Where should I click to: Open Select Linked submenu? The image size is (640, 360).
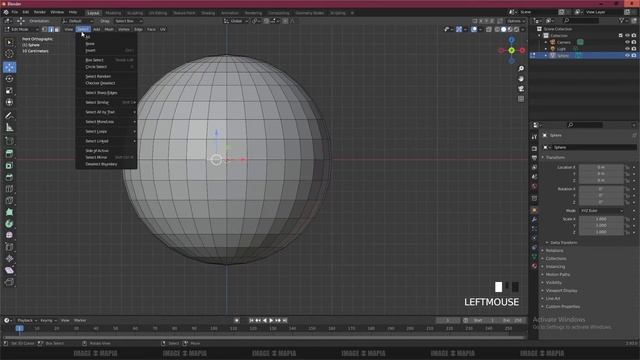(106, 141)
